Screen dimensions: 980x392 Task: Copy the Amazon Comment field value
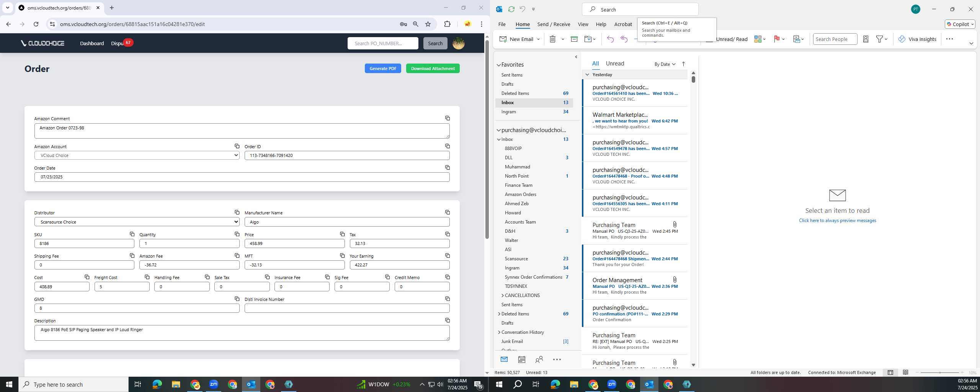pos(447,118)
